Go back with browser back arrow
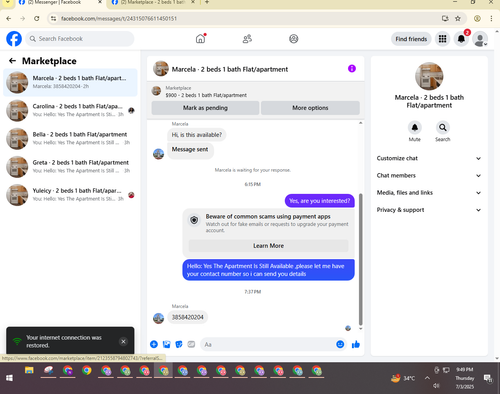The height and width of the screenshot is (394, 500). 9,19
